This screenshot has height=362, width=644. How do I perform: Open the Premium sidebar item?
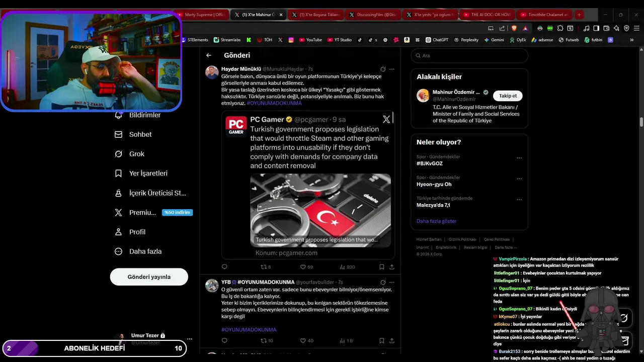pyautogui.click(x=153, y=213)
